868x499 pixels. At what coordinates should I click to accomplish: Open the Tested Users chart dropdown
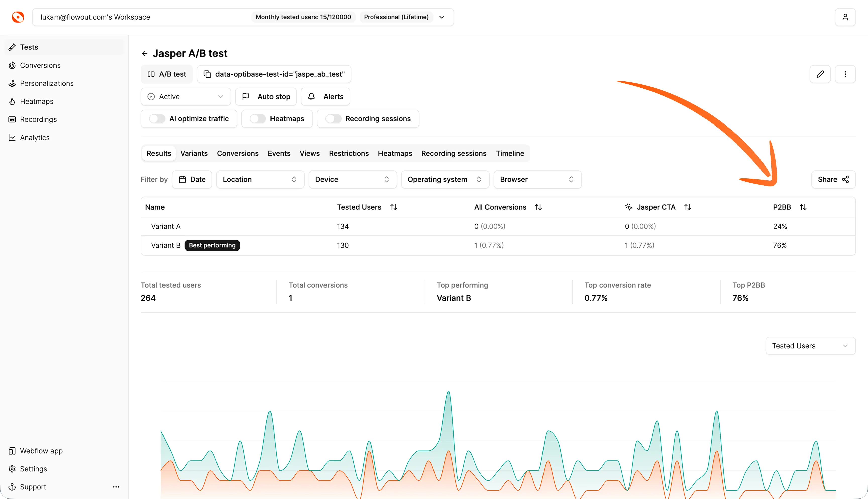coord(810,346)
